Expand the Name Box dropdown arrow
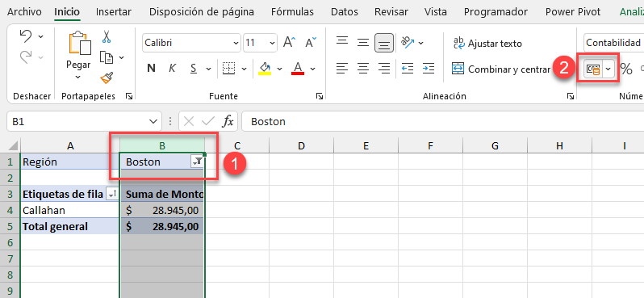Image resolution: width=644 pixels, height=298 pixels. (153, 122)
